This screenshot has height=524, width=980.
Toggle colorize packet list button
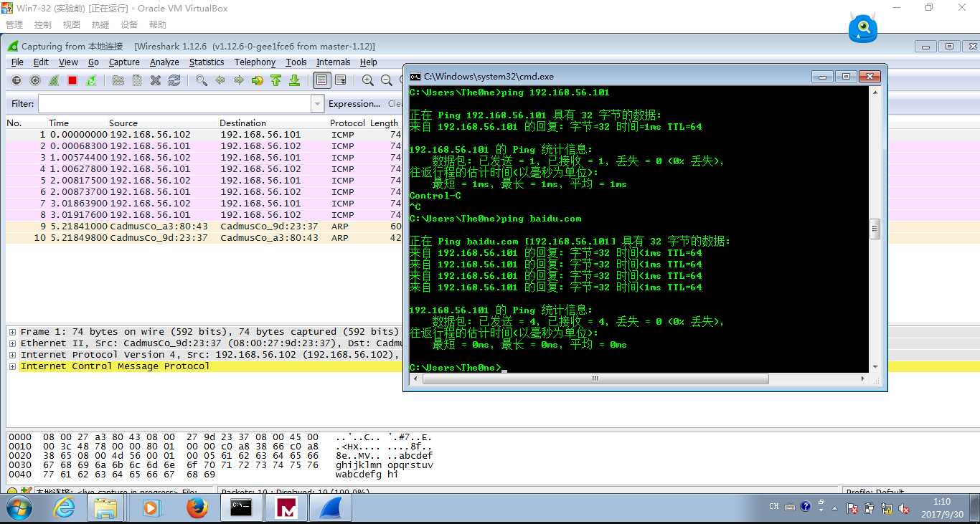point(322,81)
